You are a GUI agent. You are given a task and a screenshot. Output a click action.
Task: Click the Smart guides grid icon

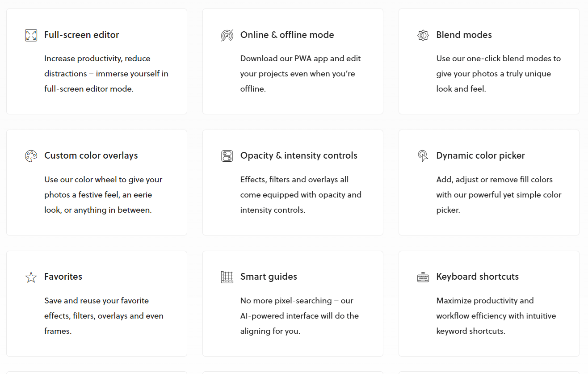coord(227,277)
